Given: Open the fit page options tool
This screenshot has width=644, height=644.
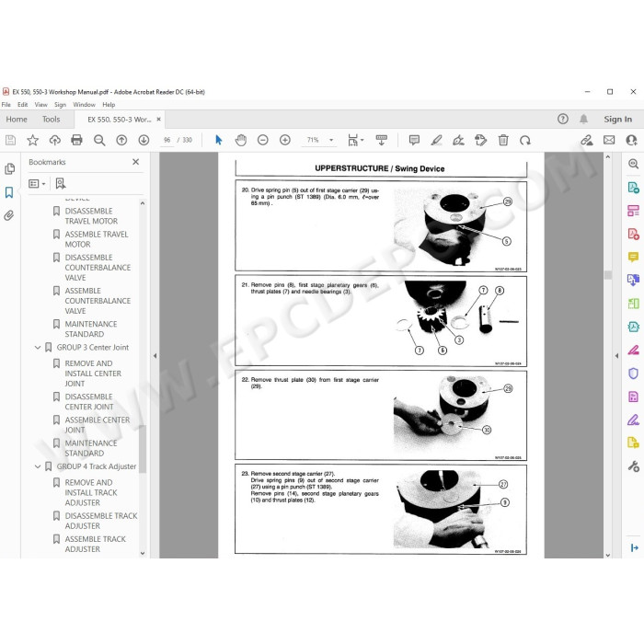Looking at the screenshot, I should point(355,140).
